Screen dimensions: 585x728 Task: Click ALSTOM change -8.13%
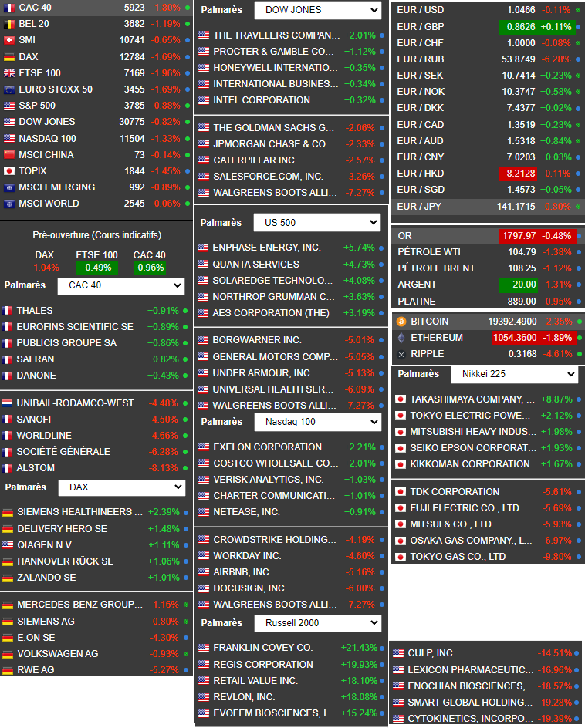pyautogui.click(x=164, y=468)
